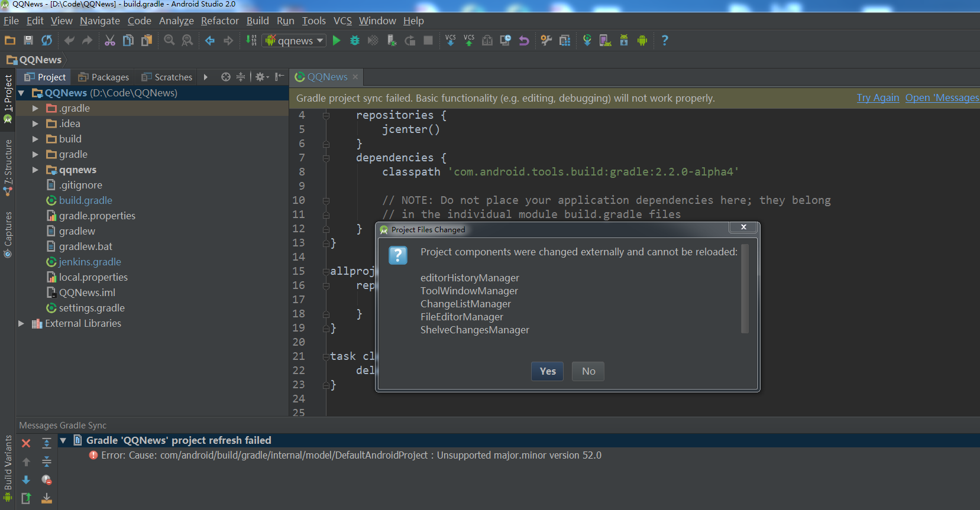Click the VCS Update Project icon
980x510 pixels.
[x=451, y=40]
